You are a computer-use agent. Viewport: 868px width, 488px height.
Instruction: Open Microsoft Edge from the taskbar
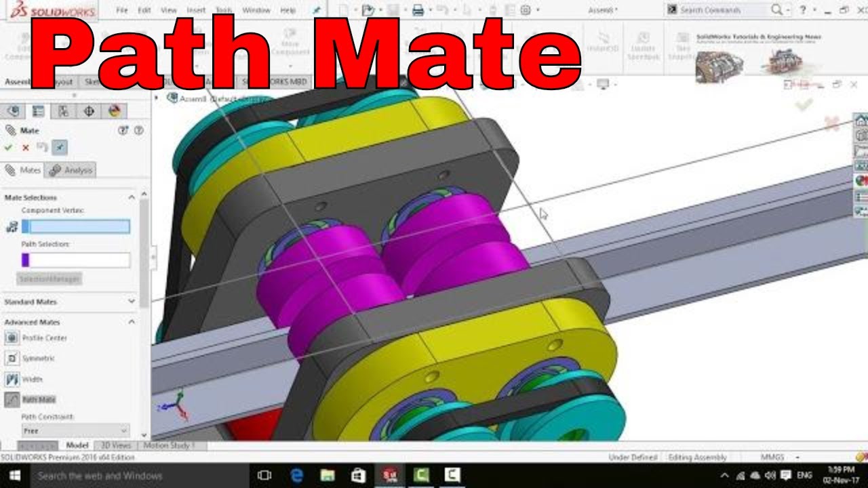click(296, 476)
